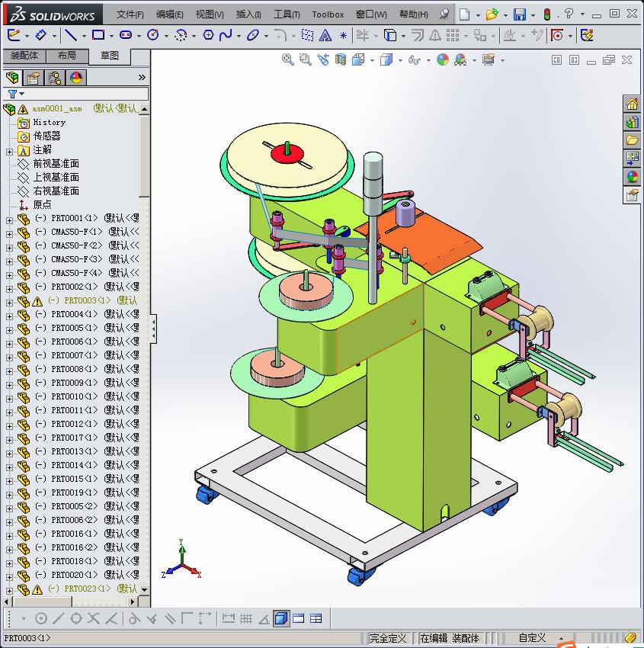Screen dimensions: 644x648
Task: Click the Edit Appearance color sphere icon
Action: 443,60
